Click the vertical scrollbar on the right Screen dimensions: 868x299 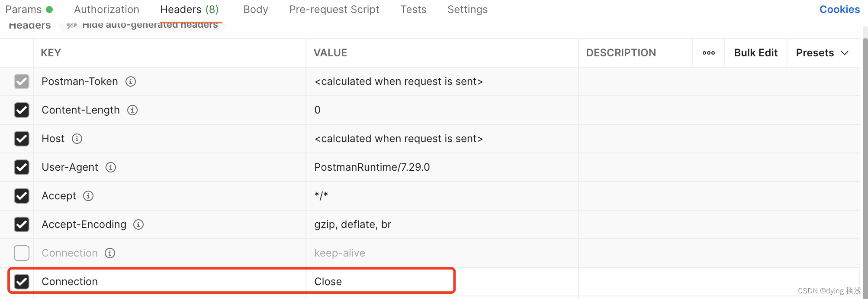click(865, 165)
